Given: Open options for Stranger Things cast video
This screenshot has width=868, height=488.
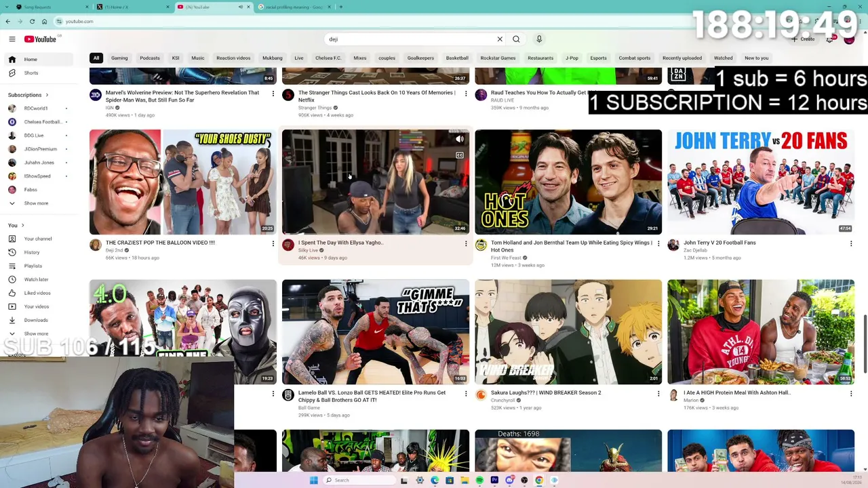Looking at the screenshot, I should click(x=466, y=94).
